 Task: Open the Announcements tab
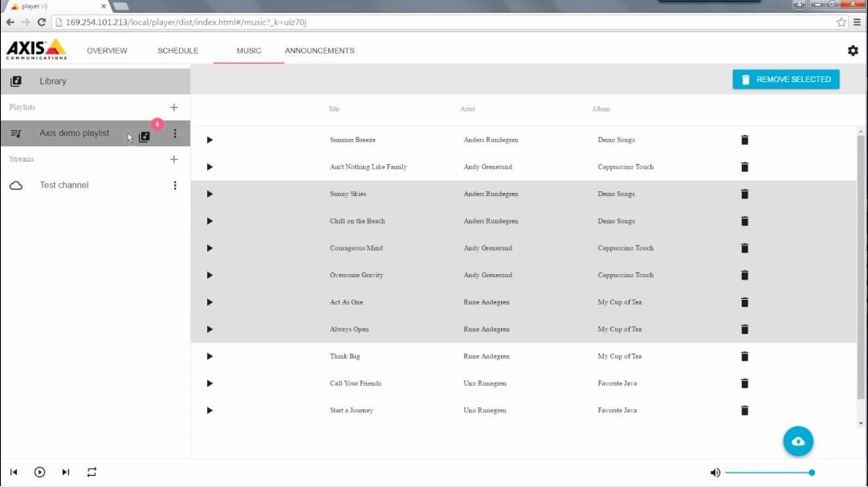click(x=320, y=51)
